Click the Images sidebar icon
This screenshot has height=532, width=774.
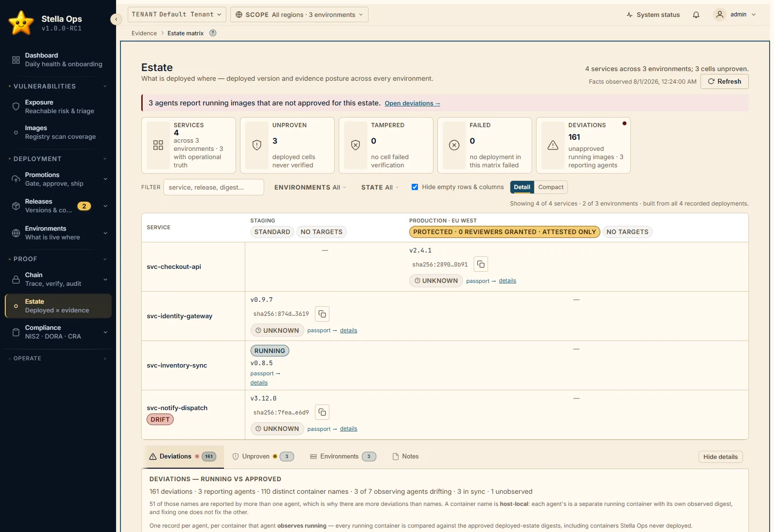(x=16, y=133)
